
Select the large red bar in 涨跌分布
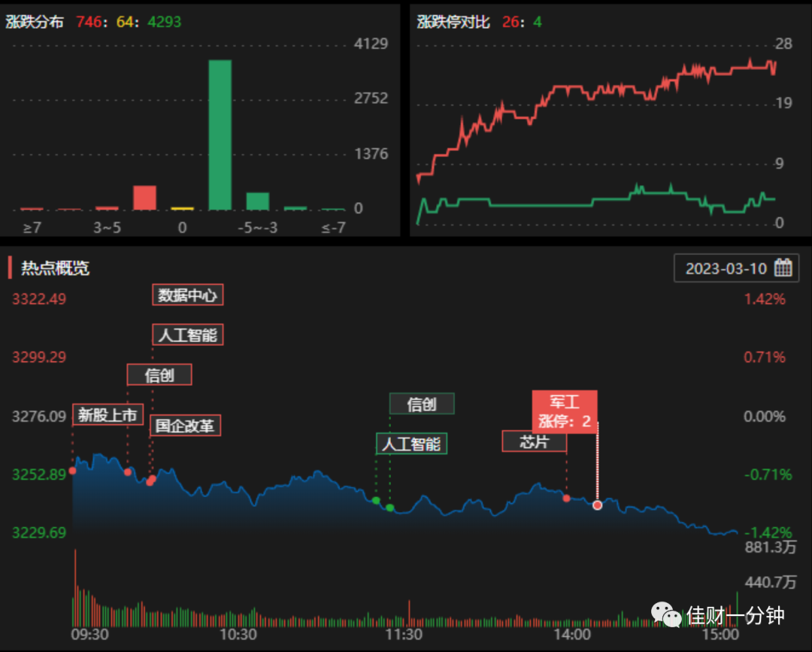(x=144, y=198)
